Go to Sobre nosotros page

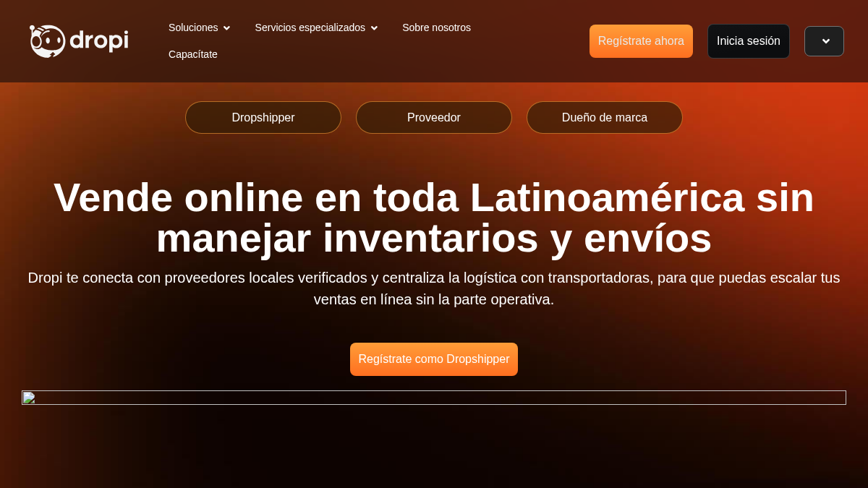point(436,27)
